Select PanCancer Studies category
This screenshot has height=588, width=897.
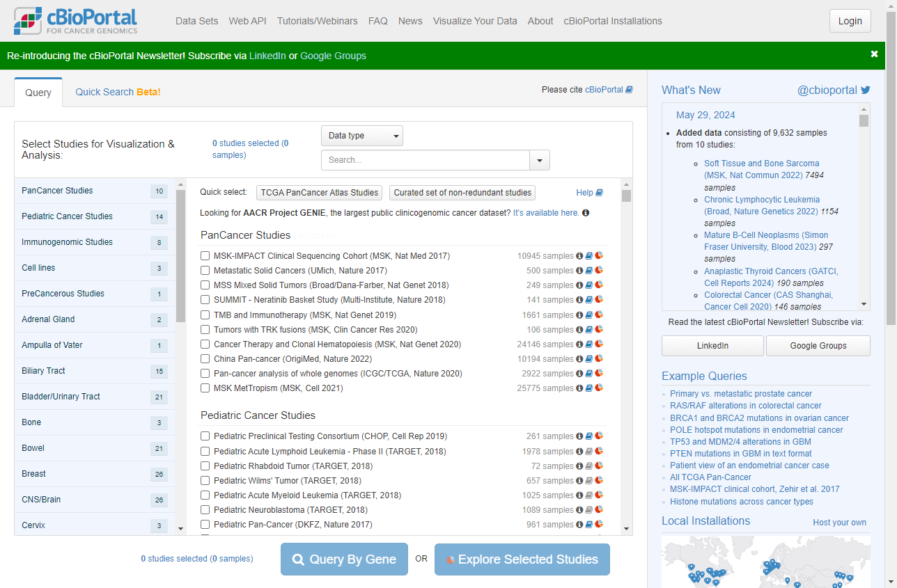tap(95, 191)
